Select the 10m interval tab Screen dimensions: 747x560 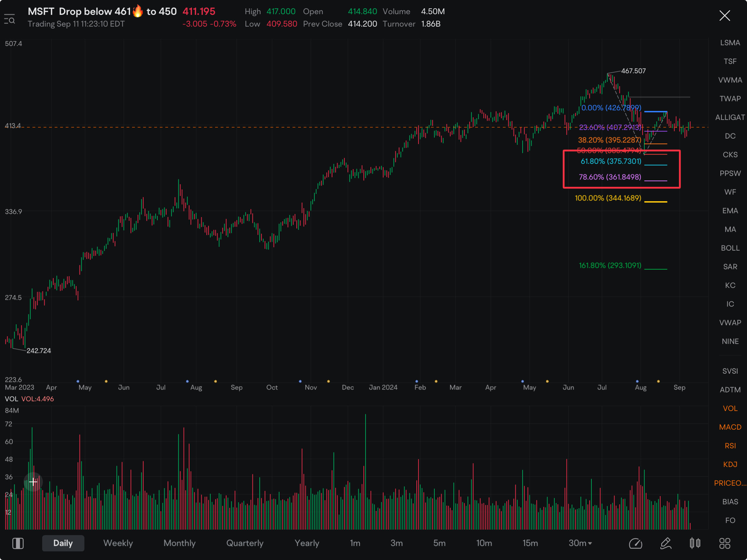[484, 543]
